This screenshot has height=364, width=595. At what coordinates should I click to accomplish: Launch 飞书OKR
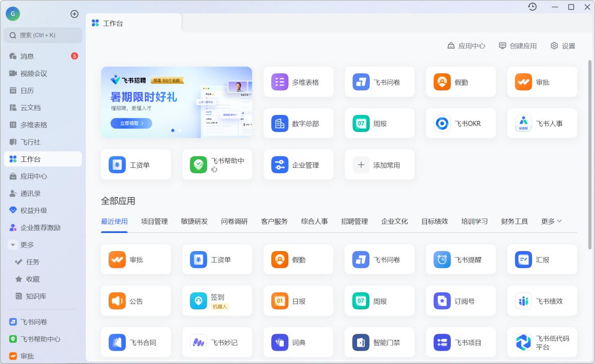pos(460,123)
